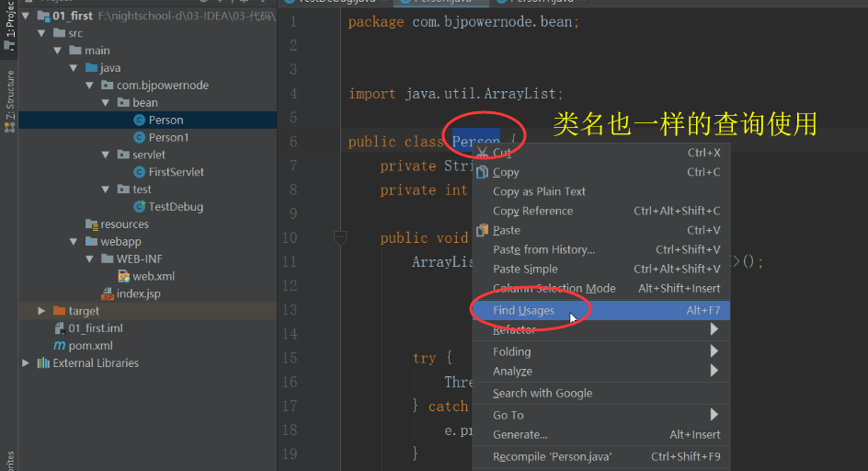
Task: Click the Maven pom.xml icon
Action: point(59,346)
